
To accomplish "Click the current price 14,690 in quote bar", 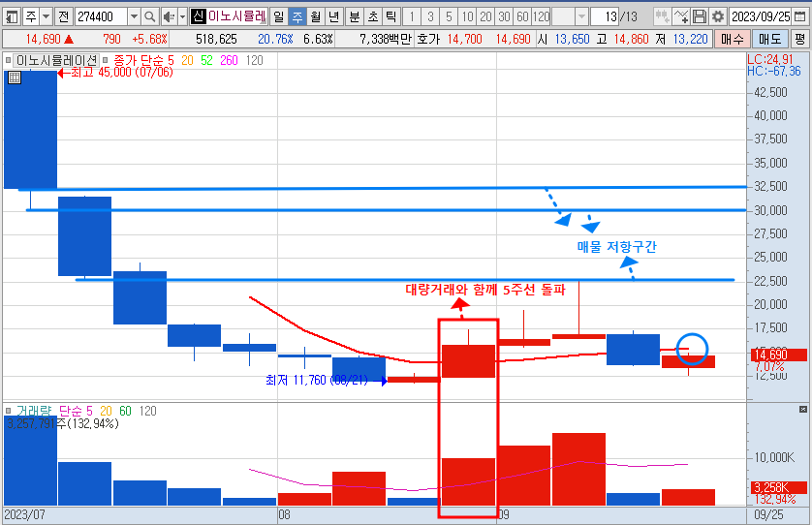I will tap(43, 39).
